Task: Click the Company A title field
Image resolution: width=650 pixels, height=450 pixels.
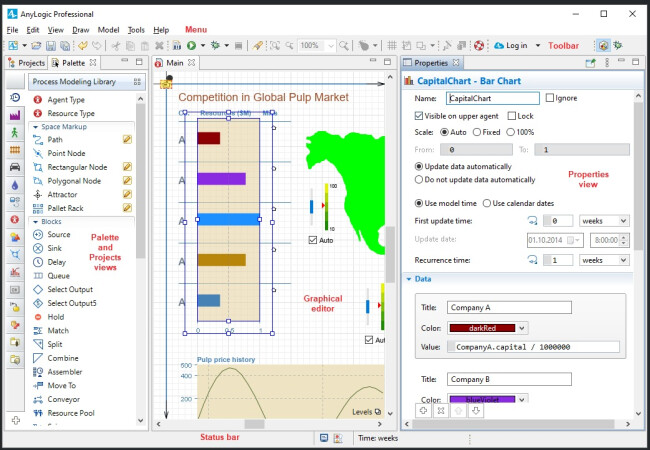Action: coord(508,309)
